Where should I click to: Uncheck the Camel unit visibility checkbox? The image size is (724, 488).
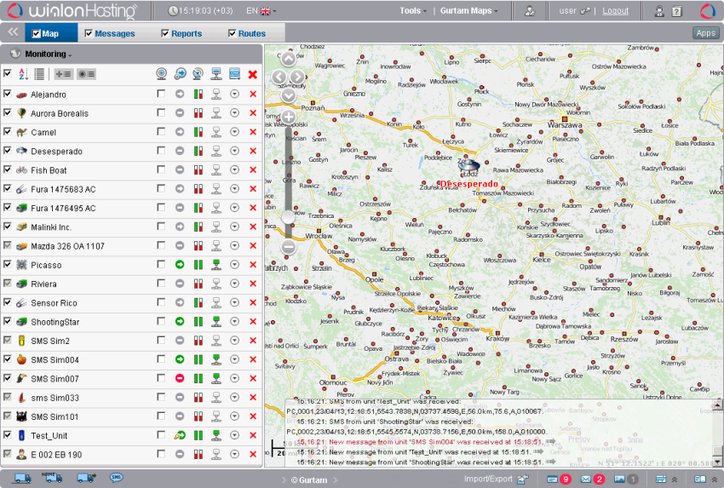point(8,132)
